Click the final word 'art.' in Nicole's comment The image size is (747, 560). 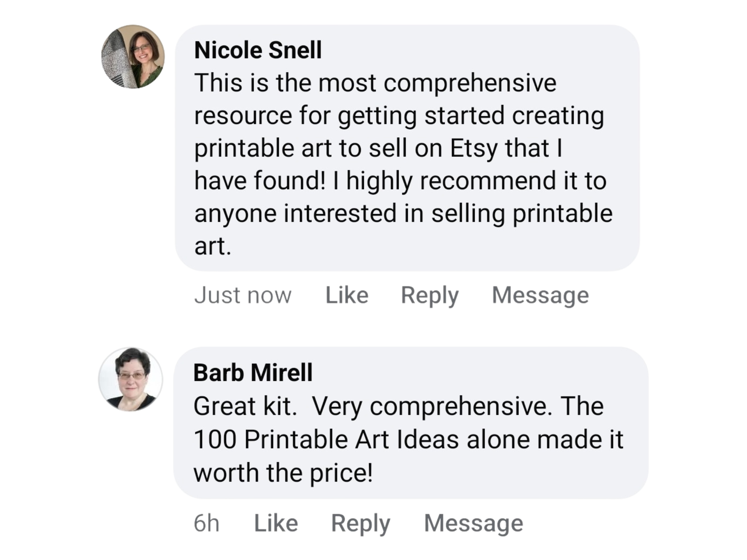213,246
